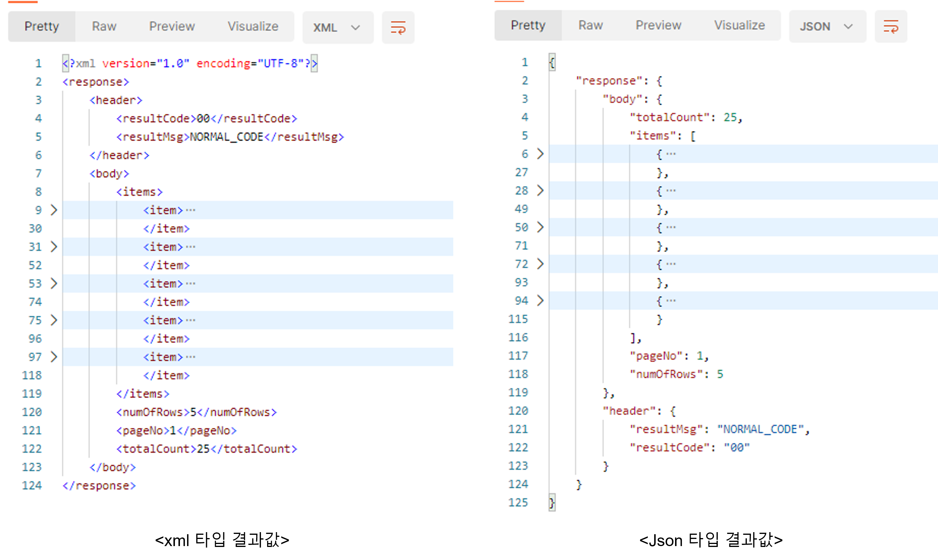
Task: Open Visualize tab in JSON panel
Action: point(739,25)
